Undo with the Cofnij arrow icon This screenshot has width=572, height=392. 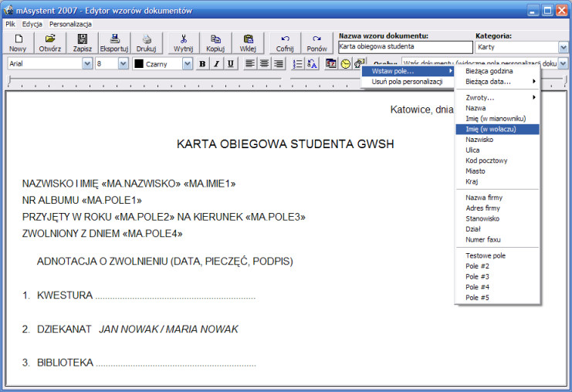pos(285,42)
